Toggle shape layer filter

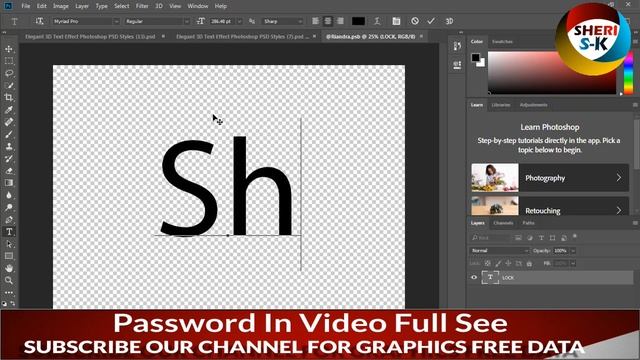coord(552,238)
